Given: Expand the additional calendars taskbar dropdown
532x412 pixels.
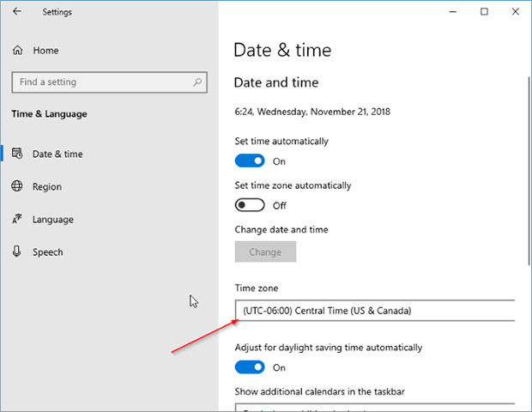Looking at the screenshot, I should pyautogui.click(x=374, y=407).
